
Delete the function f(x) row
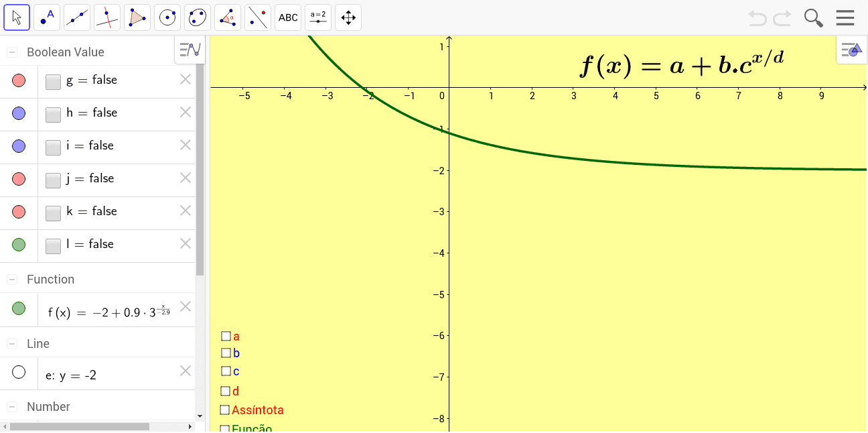[x=186, y=306]
